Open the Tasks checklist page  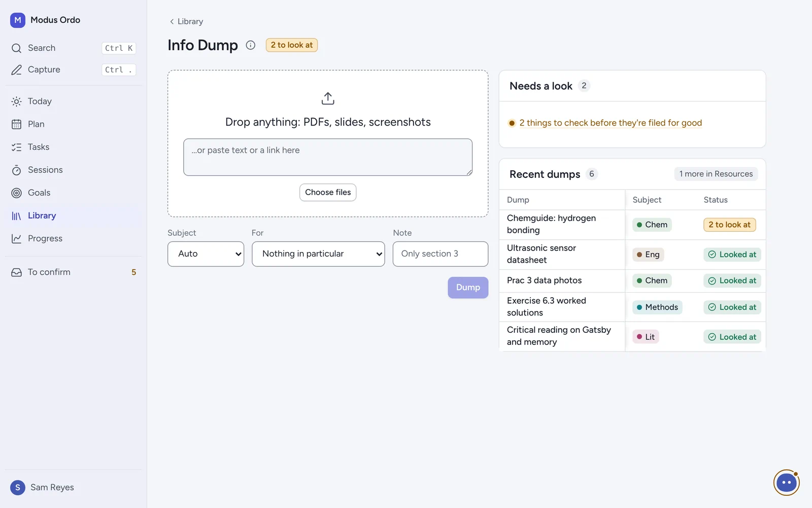[x=74, y=147]
